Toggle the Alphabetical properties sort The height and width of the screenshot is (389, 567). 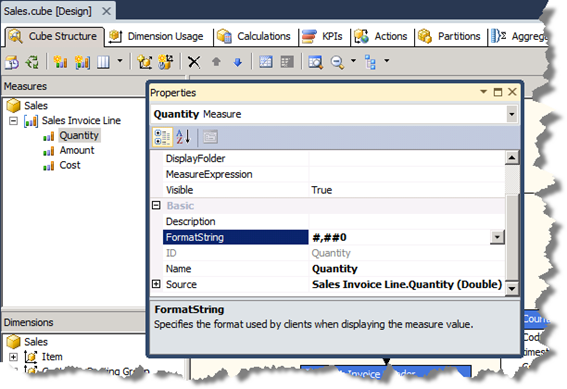point(183,137)
